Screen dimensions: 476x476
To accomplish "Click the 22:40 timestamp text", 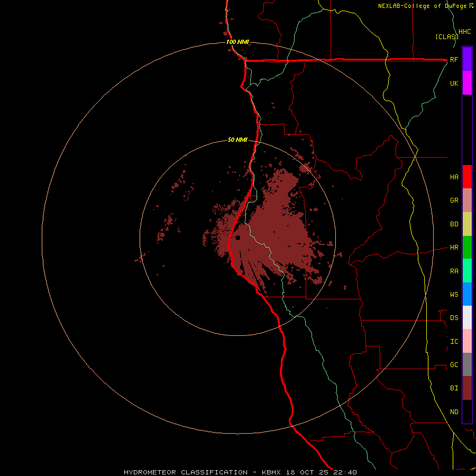I will pyautogui.click(x=345, y=472).
